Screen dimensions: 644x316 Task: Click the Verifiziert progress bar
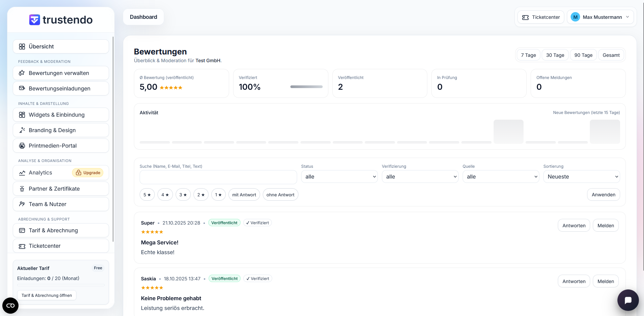tap(306, 87)
